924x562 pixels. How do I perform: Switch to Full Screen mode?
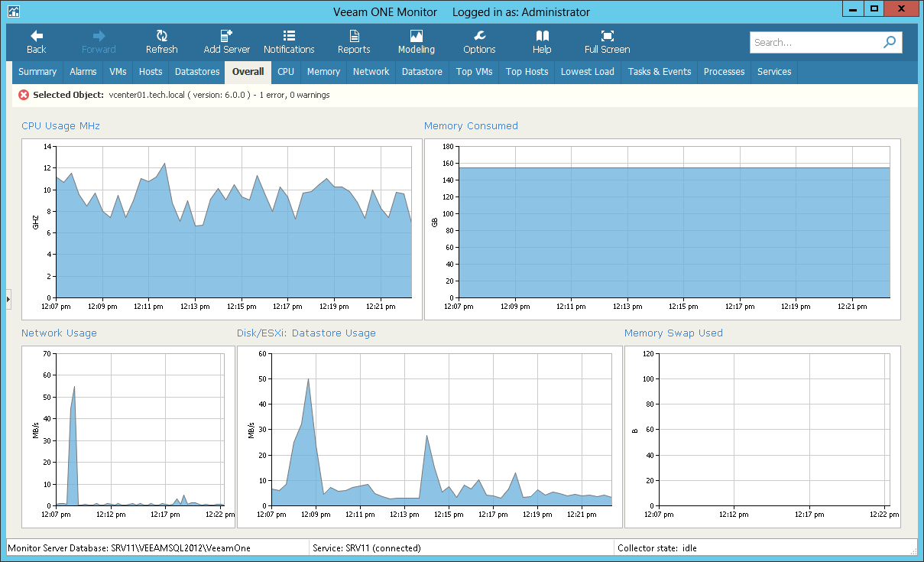(607, 42)
